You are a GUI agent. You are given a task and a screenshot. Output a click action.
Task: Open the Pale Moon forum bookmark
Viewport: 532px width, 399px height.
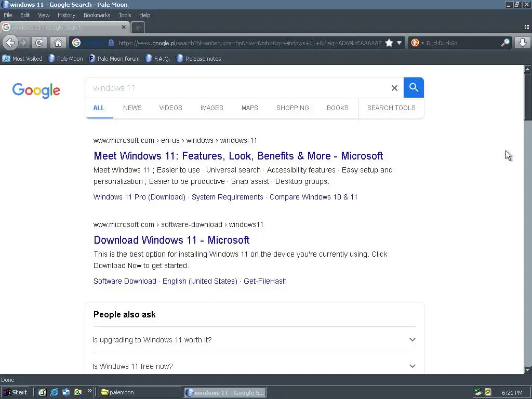coord(114,59)
